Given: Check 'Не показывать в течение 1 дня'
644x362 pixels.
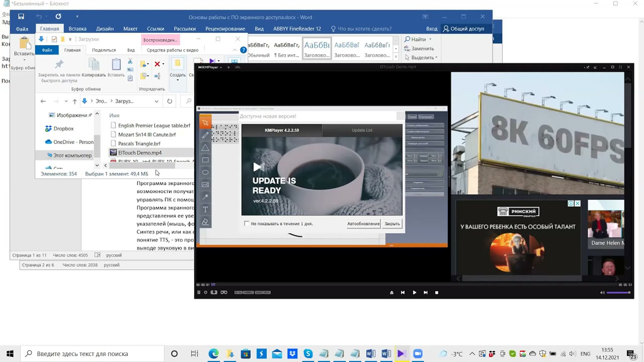Looking at the screenshot, I should point(247,223).
